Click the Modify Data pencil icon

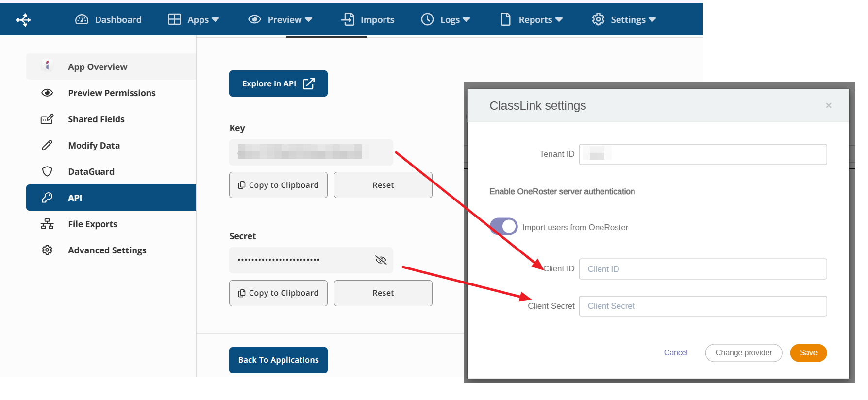47,145
